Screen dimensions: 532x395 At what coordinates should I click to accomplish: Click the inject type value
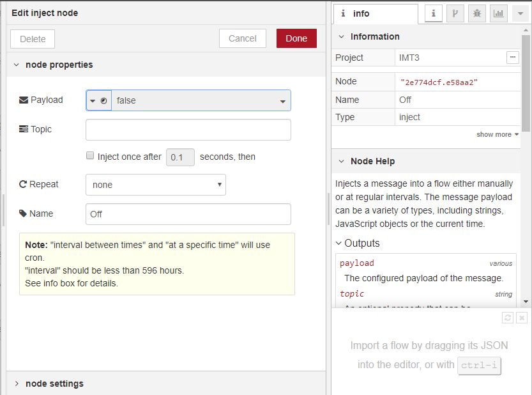pyautogui.click(x=409, y=117)
